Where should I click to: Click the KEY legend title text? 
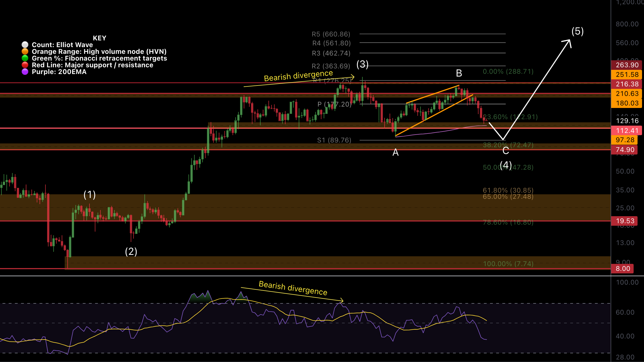[x=100, y=38]
